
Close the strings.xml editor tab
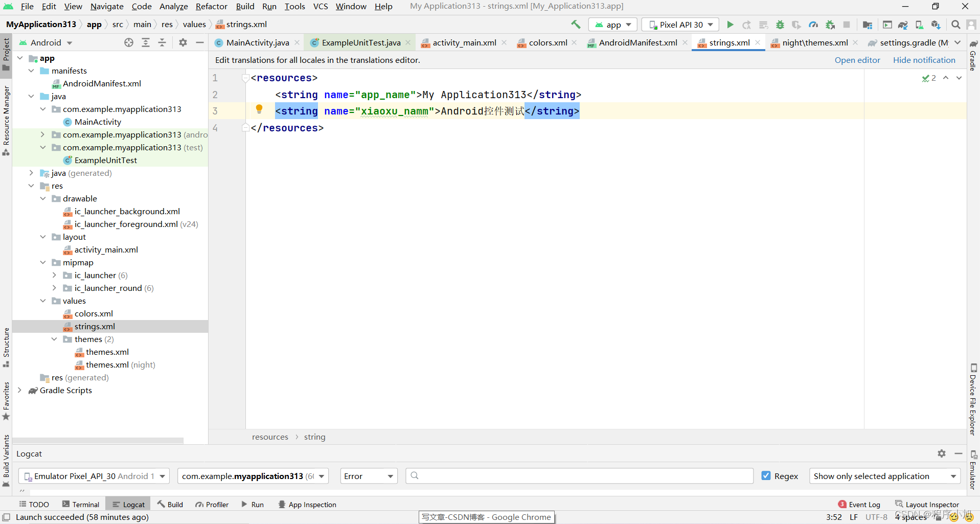click(x=758, y=42)
